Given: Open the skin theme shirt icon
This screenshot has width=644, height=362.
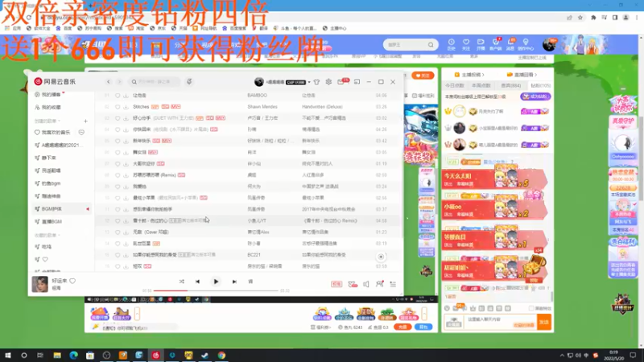Looking at the screenshot, I should pos(316,82).
